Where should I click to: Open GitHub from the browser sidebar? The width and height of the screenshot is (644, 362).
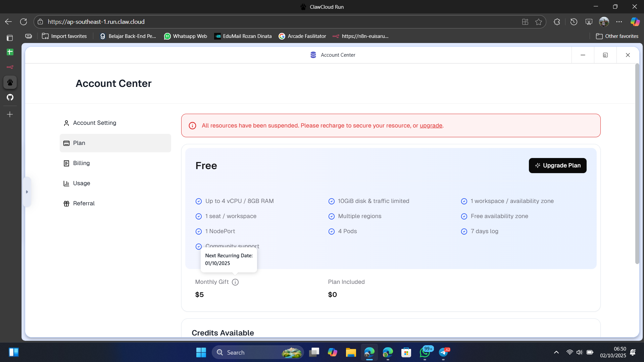(x=10, y=97)
